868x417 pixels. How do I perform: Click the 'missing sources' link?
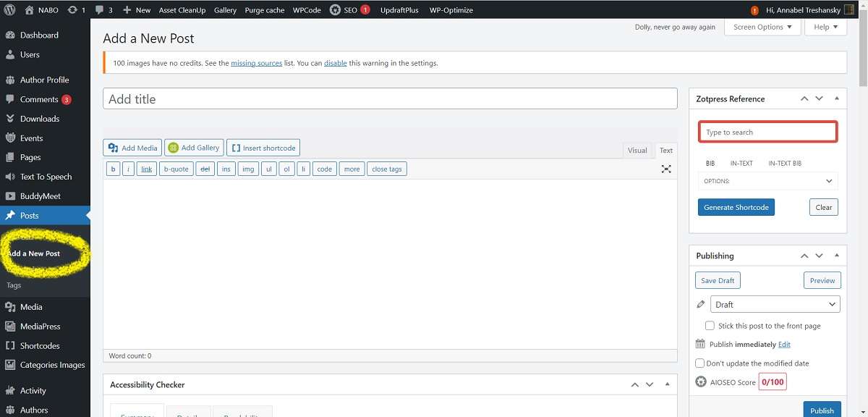[256, 63]
